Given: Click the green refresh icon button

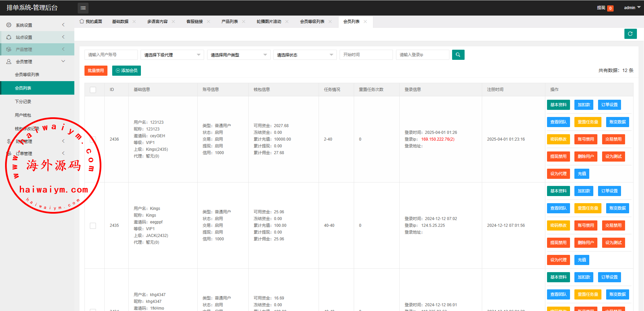Looking at the screenshot, I should pos(630,34).
